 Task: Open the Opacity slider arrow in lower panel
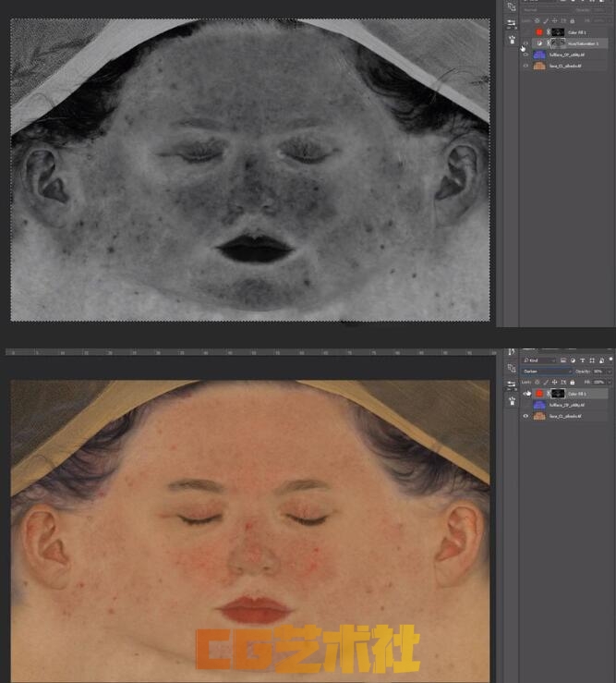(609, 372)
